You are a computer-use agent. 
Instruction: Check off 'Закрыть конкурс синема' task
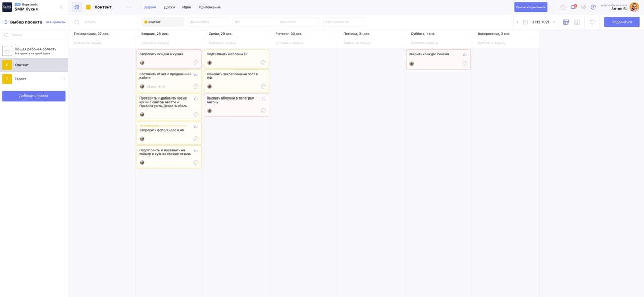pos(465,64)
